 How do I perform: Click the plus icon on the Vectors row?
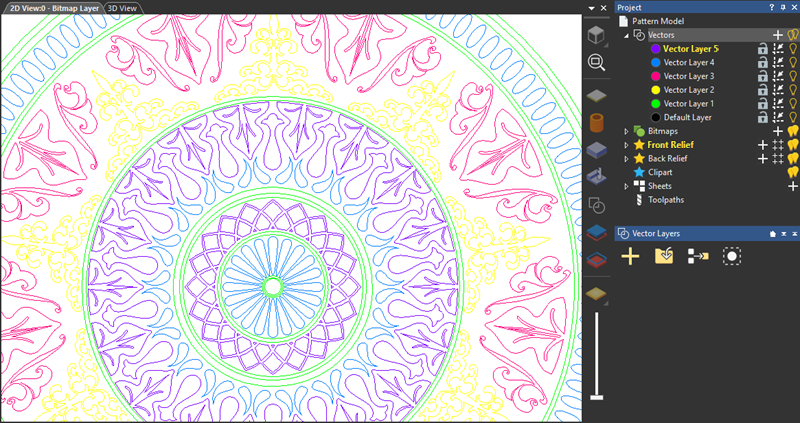coord(778,35)
